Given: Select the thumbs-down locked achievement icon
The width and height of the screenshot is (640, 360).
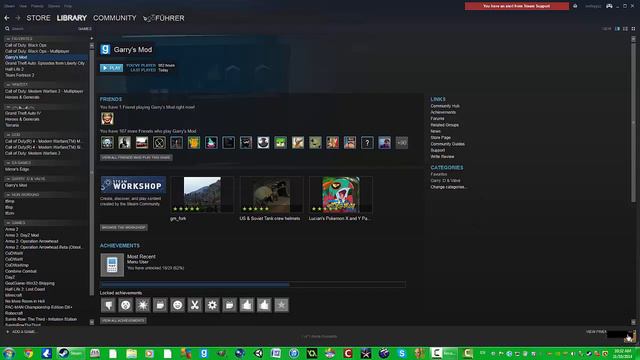Looking at the screenshot, I should coord(108,305).
